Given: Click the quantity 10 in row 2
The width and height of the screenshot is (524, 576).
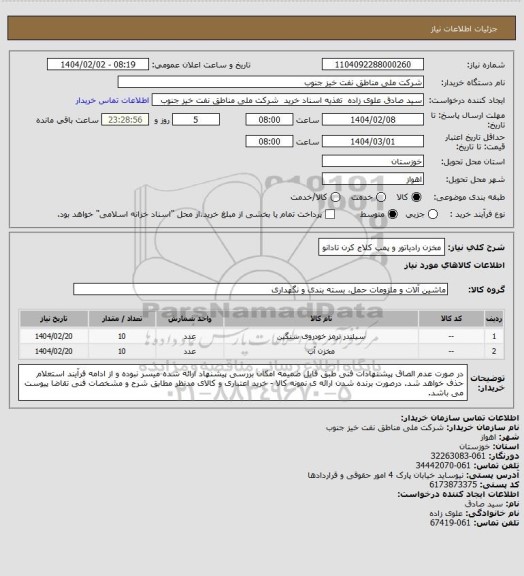Looking at the screenshot, I should (122, 351).
